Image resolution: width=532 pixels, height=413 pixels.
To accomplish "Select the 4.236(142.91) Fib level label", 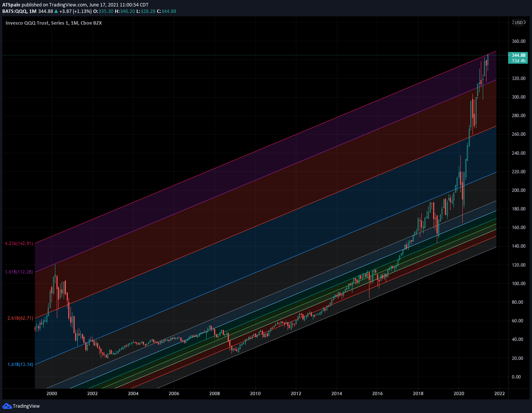I will pyautogui.click(x=19, y=243).
